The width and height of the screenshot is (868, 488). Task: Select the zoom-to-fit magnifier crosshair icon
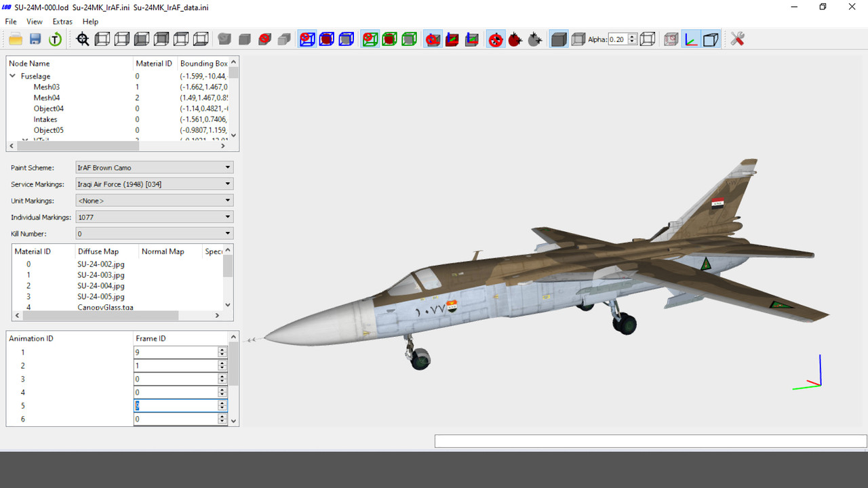pyautogui.click(x=83, y=39)
